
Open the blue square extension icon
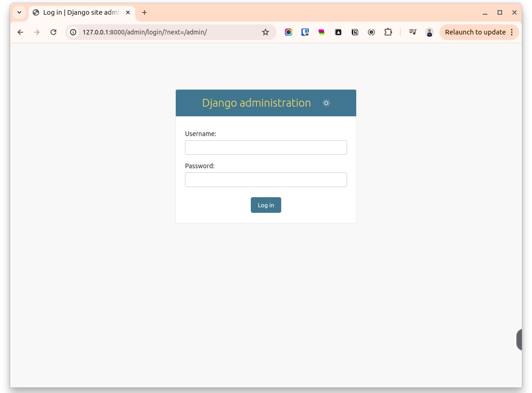305,32
